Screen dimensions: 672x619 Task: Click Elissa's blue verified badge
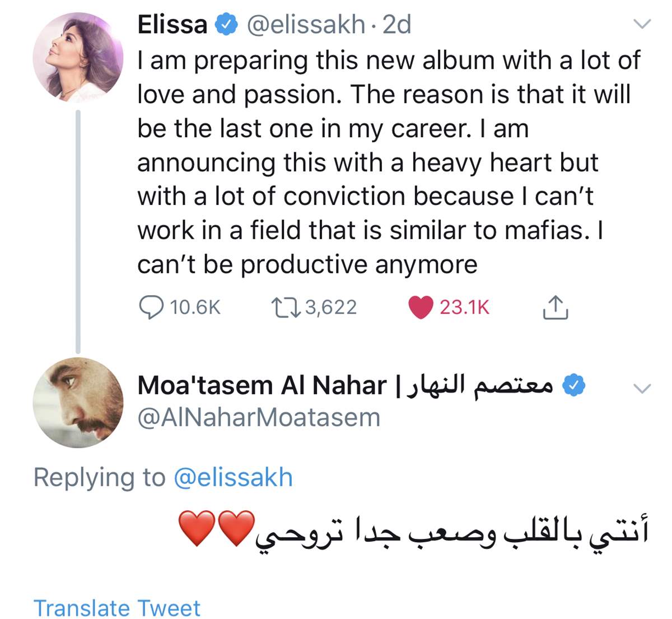coord(226,25)
